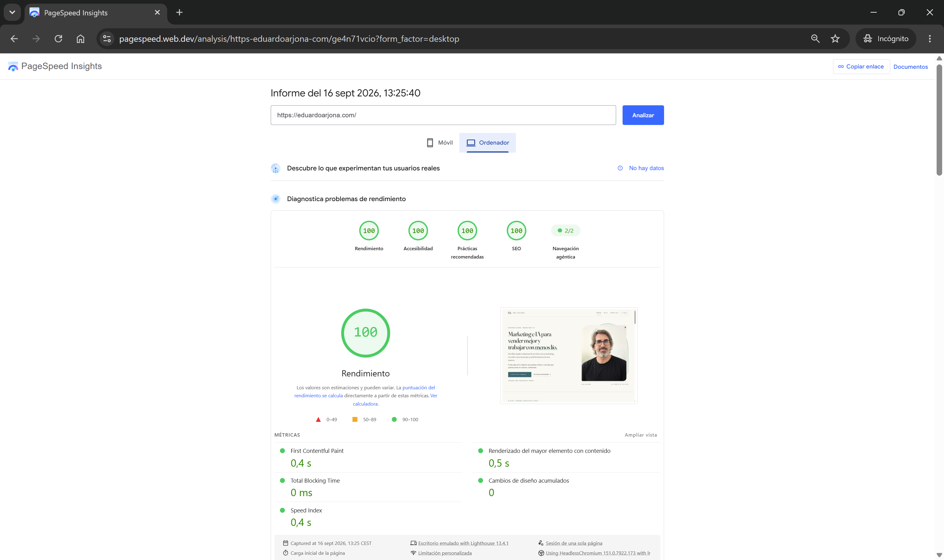Click the Navegación agéntica 2/2 badge
944x560 pixels.
coord(565,231)
